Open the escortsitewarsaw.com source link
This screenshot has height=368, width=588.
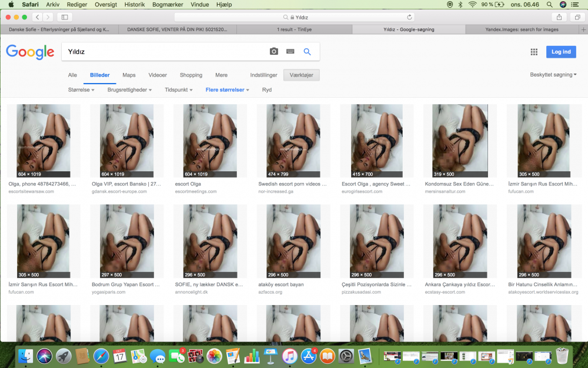coord(31,191)
